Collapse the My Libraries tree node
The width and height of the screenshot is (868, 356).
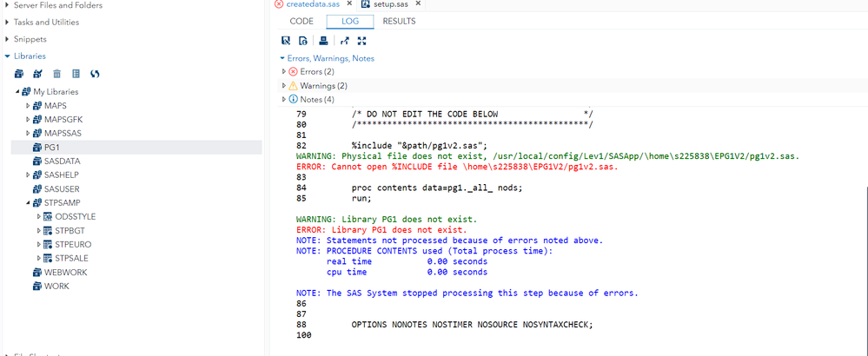tap(17, 92)
